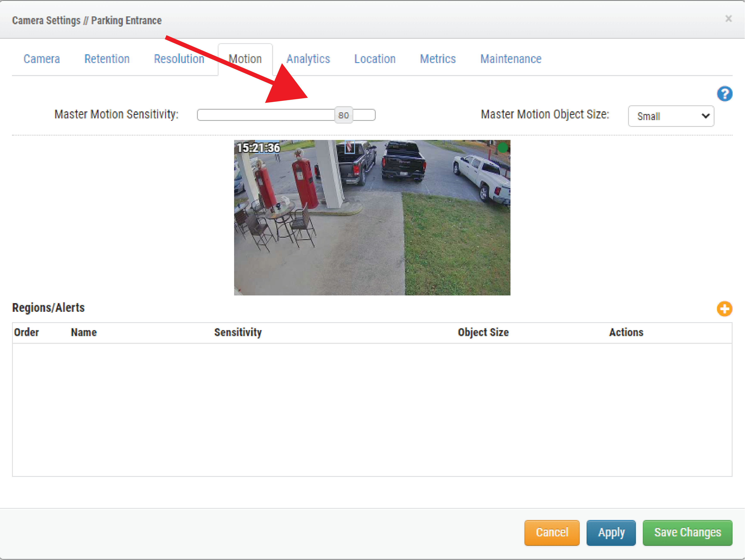This screenshot has height=560, width=745.
Task: Open Master Motion Object Size dropdown
Action: pyautogui.click(x=671, y=116)
